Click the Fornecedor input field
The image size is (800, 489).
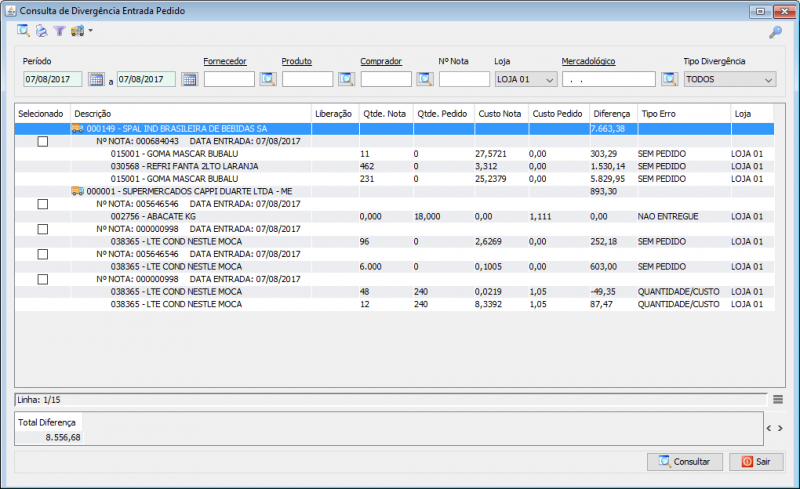click(x=229, y=79)
